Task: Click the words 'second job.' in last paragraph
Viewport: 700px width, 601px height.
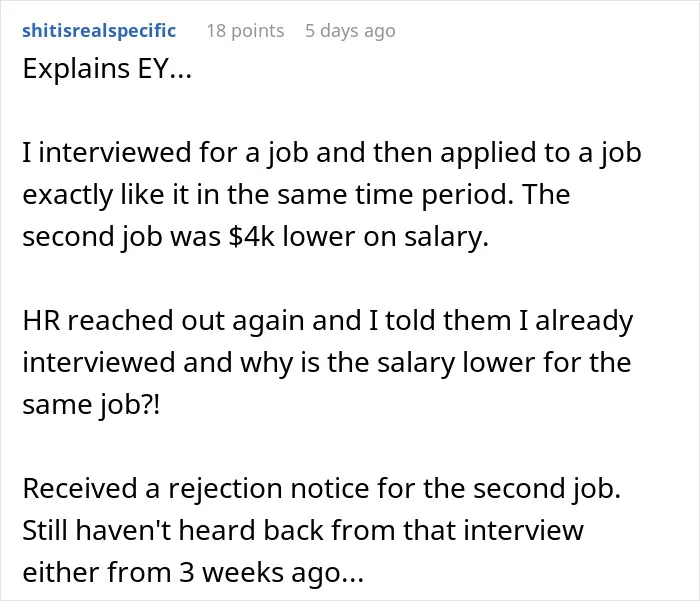Action: pos(547,488)
